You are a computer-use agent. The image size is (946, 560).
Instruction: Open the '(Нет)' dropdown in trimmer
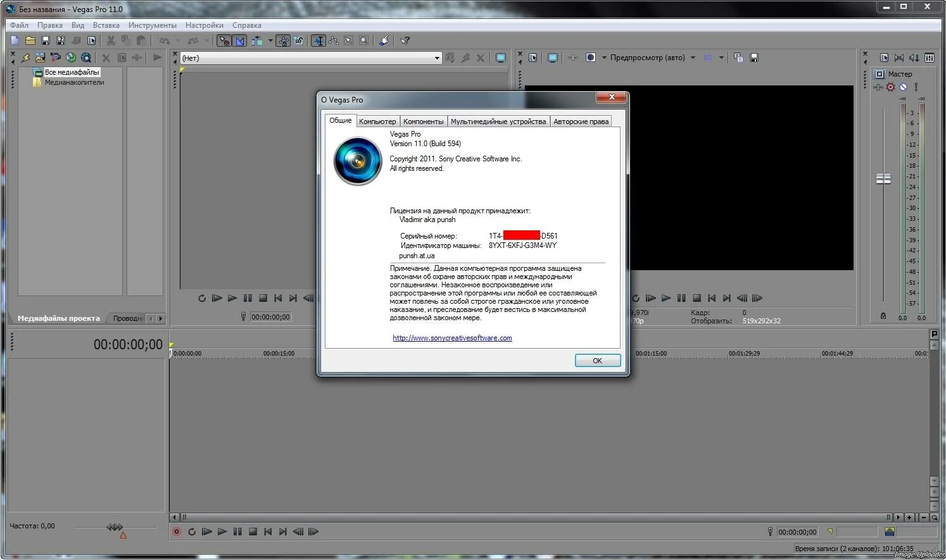(x=311, y=58)
